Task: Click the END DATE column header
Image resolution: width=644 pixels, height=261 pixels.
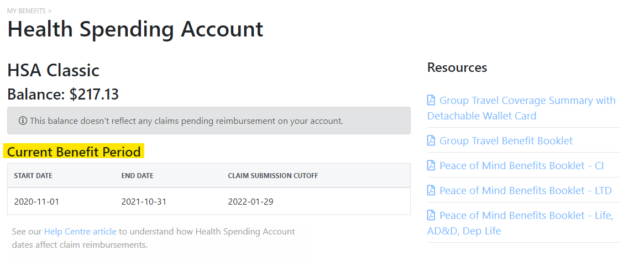Action: pos(137,176)
